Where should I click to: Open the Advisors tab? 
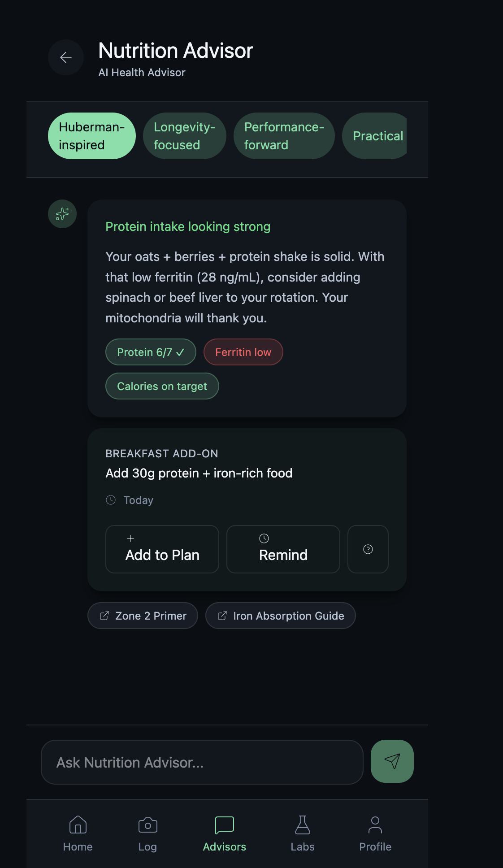coord(225,833)
